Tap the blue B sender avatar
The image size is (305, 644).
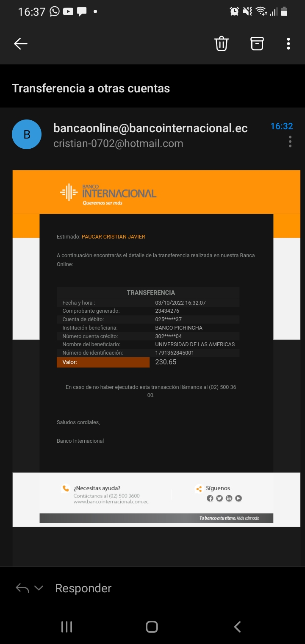(x=27, y=134)
